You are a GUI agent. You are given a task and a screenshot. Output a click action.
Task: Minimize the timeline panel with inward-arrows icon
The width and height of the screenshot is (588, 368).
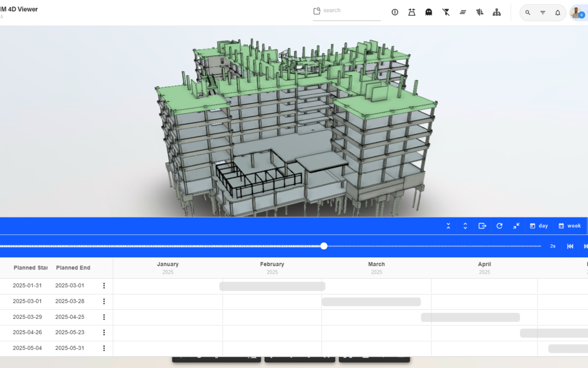click(516, 226)
